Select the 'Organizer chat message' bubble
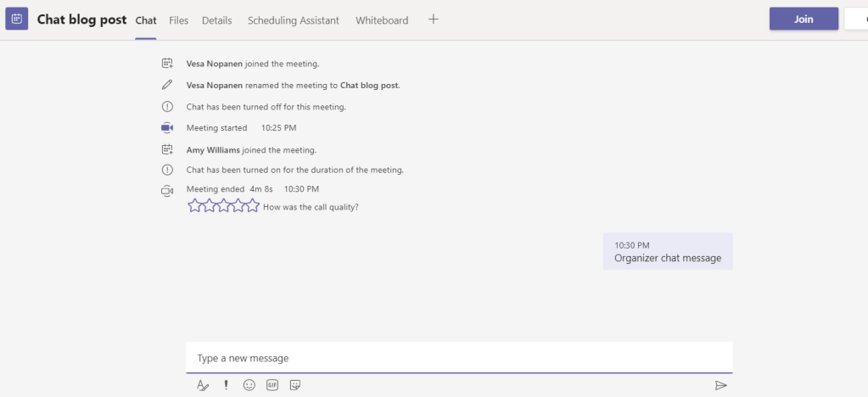Screen dimensions: 868x397 tap(668, 252)
